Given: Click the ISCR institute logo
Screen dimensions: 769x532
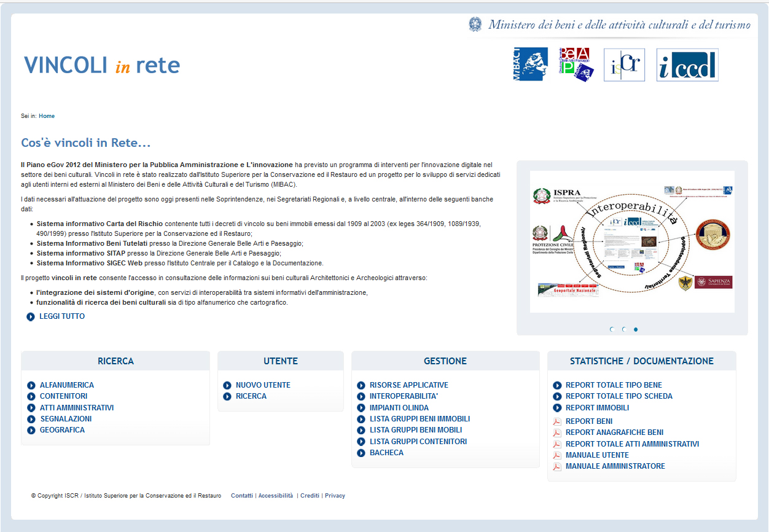Looking at the screenshot, I should pyautogui.click(x=624, y=65).
